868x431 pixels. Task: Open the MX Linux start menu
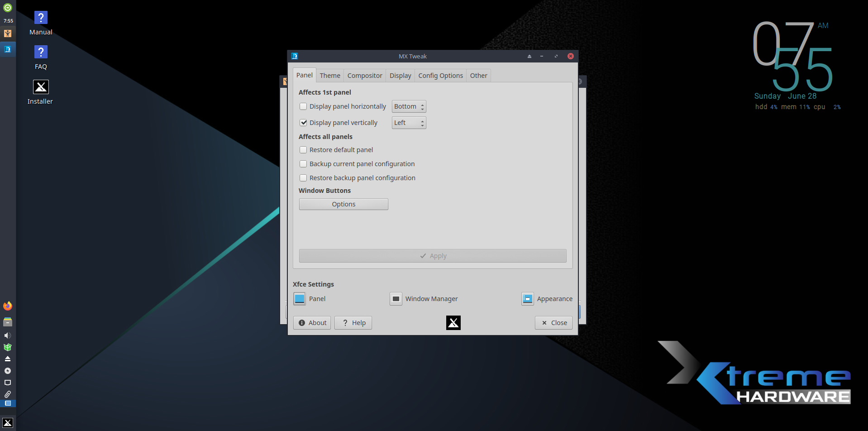[8, 423]
